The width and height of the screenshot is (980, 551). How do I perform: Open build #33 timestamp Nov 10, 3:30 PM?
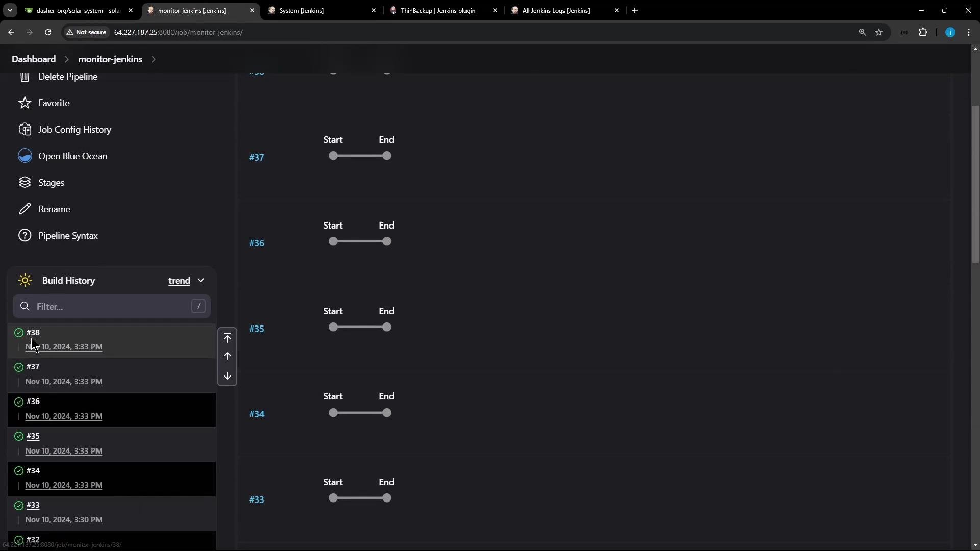pos(64,520)
